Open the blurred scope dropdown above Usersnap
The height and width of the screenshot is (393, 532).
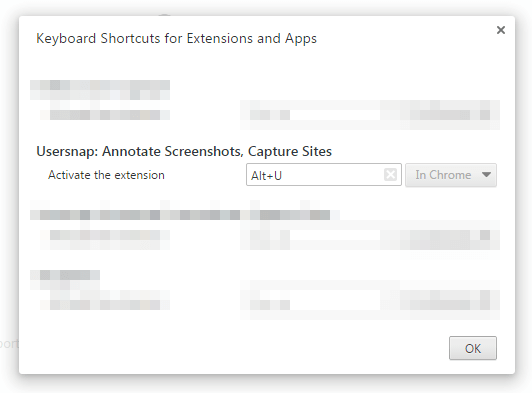451,115
